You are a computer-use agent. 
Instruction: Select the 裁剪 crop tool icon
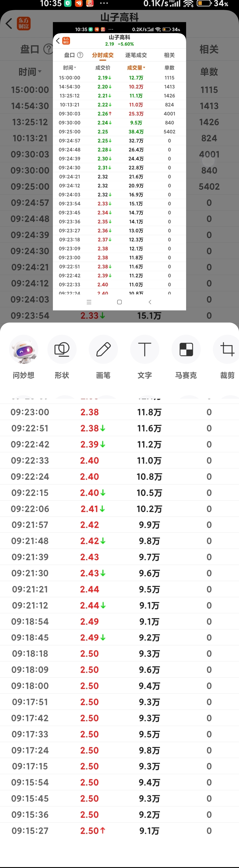(227, 349)
